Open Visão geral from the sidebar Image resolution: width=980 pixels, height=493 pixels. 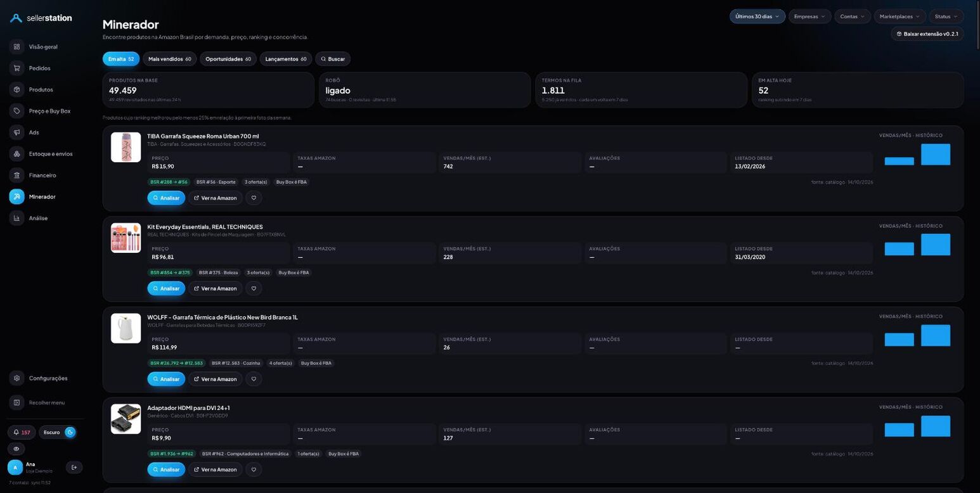pyautogui.click(x=43, y=47)
